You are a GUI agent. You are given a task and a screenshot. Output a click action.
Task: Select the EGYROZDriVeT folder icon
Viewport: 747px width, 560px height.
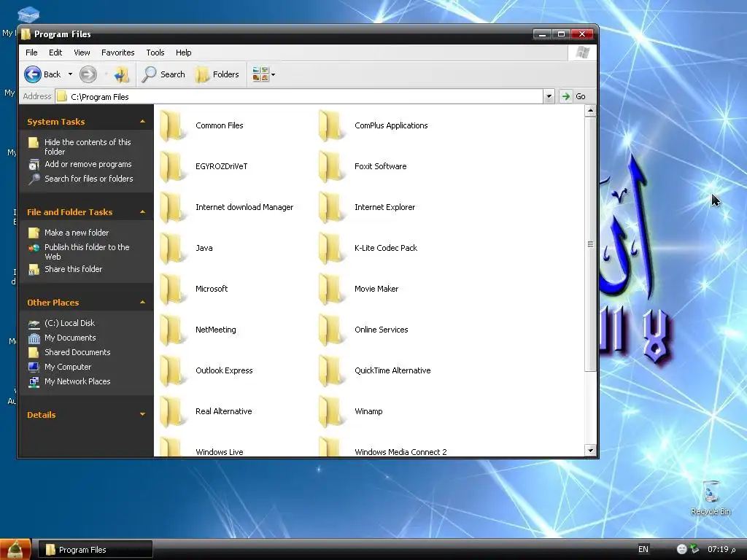[x=172, y=167]
